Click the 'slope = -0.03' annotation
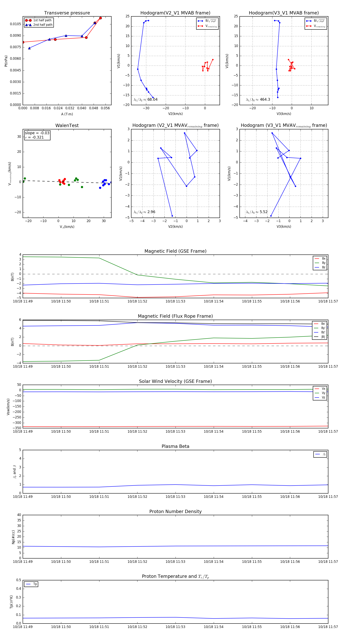This screenshot has width=351, height=644. click(x=37, y=133)
